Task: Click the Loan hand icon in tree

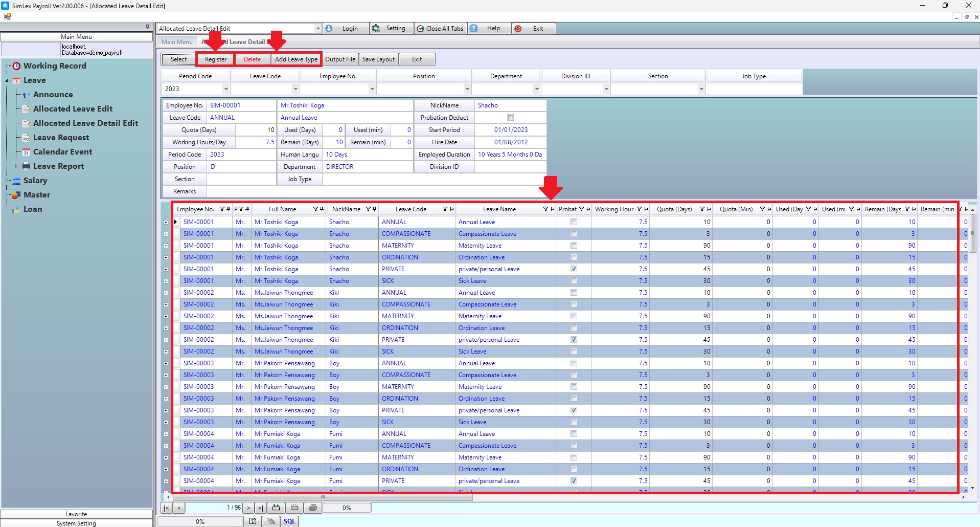Action: pyautogui.click(x=16, y=209)
